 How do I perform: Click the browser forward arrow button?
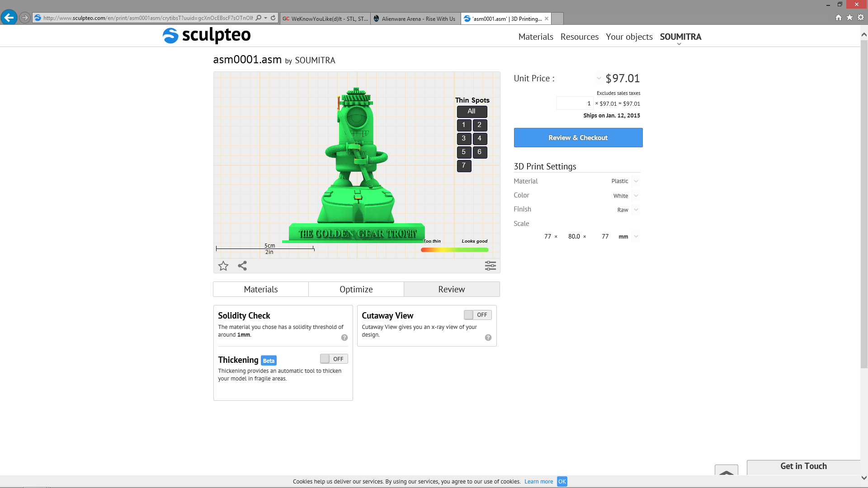tap(25, 18)
